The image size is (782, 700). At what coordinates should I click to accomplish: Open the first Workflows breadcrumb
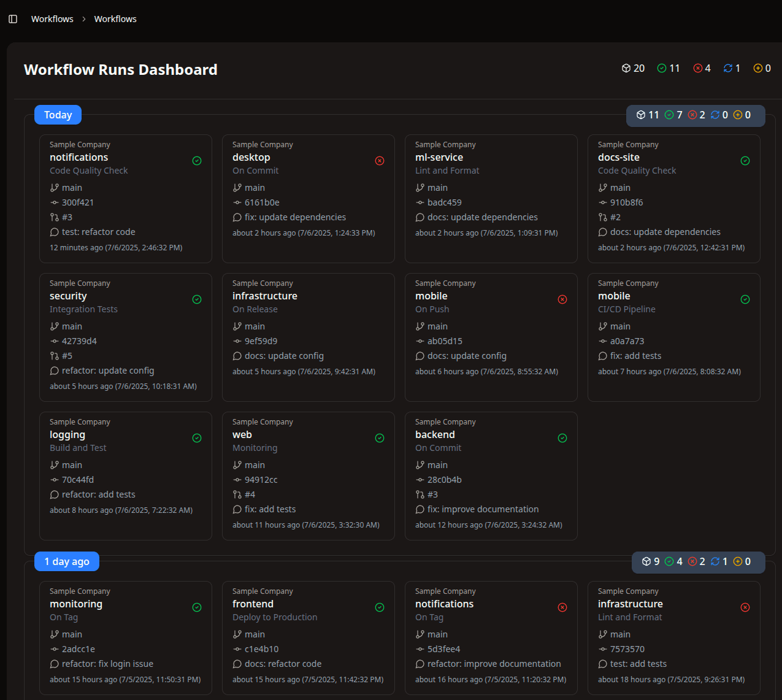(x=52, y=19)
